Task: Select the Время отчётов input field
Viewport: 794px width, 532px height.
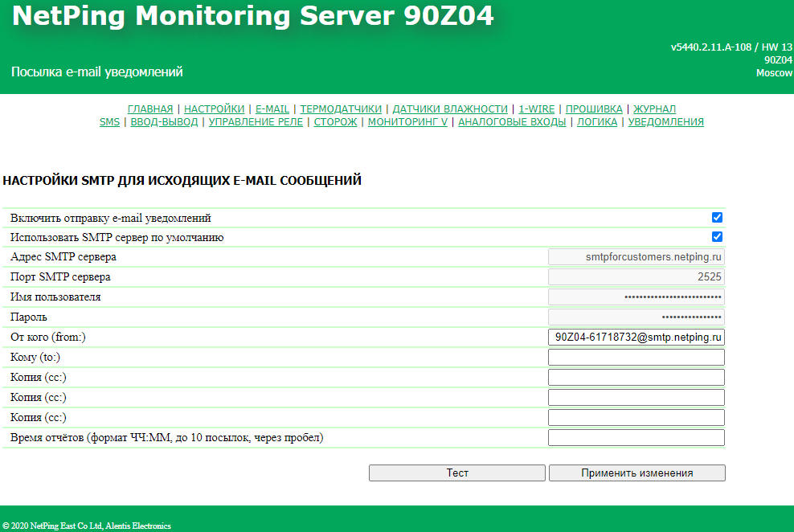Action: [636, 438]
